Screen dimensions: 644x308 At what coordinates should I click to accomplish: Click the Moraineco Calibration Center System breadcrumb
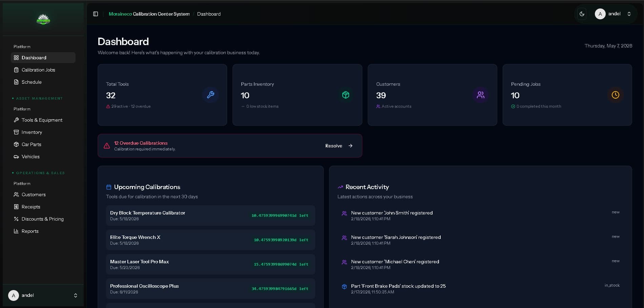pyautogui.click(x=149, y=14)
